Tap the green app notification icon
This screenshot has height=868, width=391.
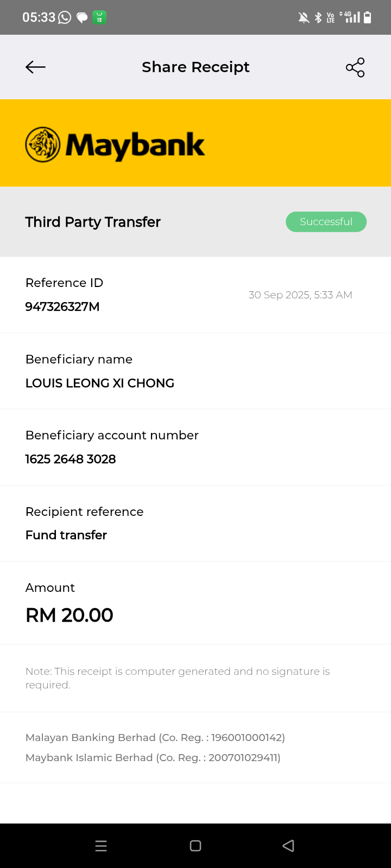pyautogui.click(x=99, y=17)
